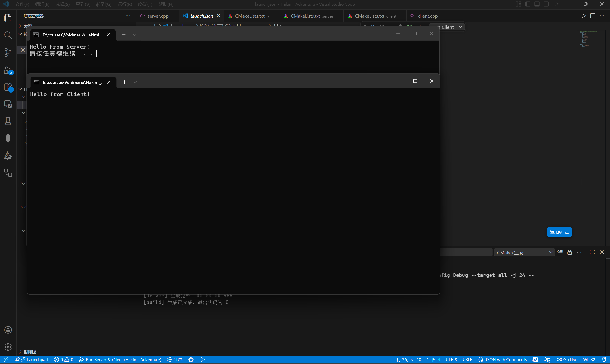Add a new tab in server terminal window
The height and width of the screenshot is (364, 610).
124,35
